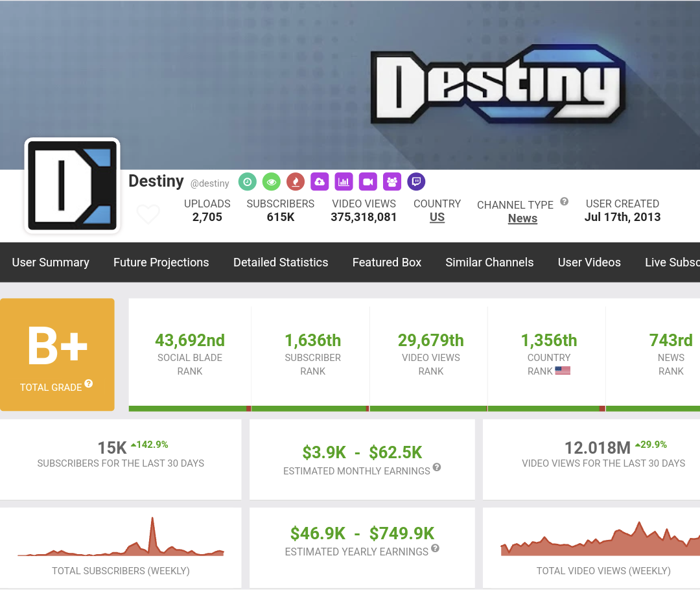Click the "29.9%" video views growth percentage
This screenshot has height=606, width=700.
651,445
